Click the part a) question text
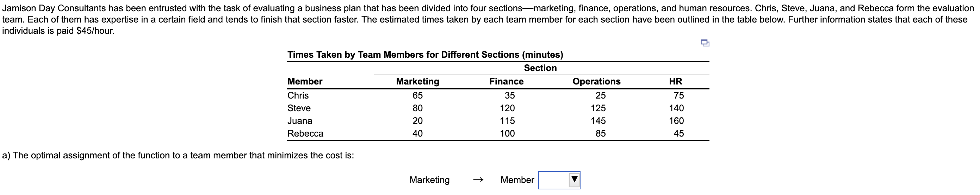 pos(178,156)
